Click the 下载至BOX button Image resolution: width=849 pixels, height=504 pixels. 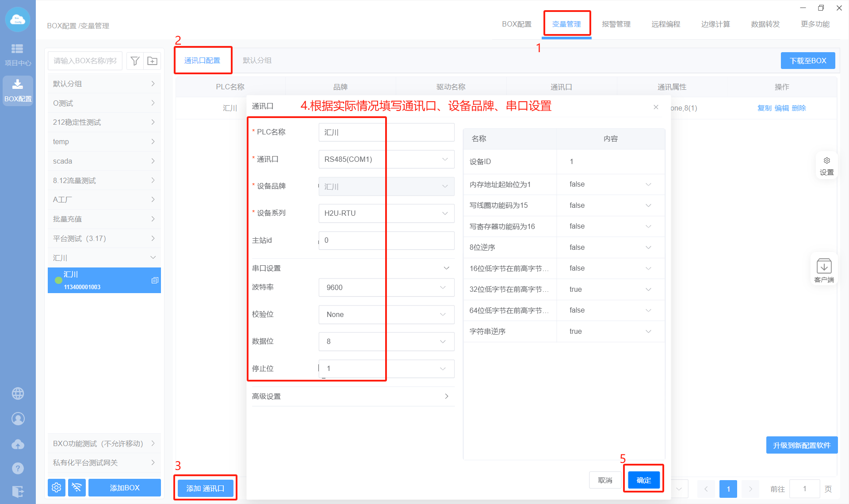click(x=807, y=61)
